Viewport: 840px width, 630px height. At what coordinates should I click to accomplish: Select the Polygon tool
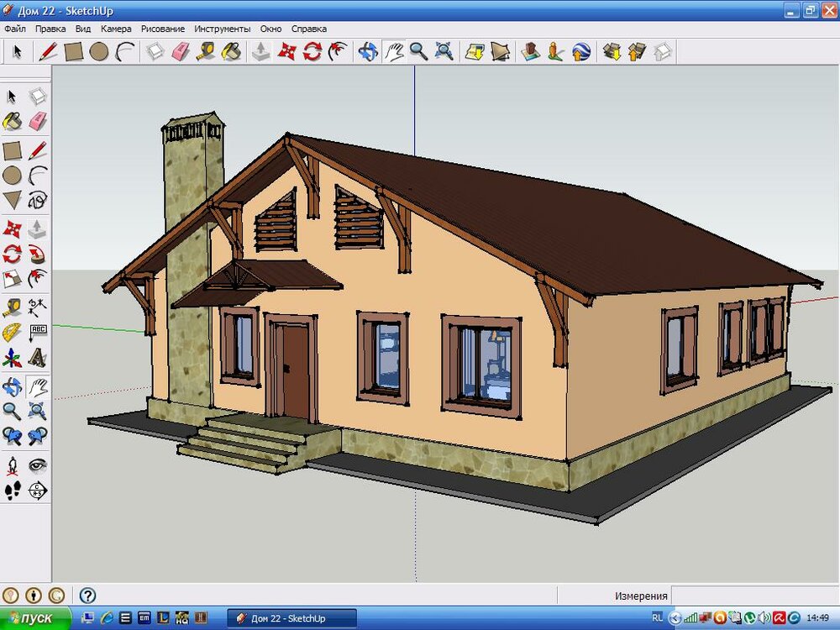pyautogui.click(x=13, y=200)
